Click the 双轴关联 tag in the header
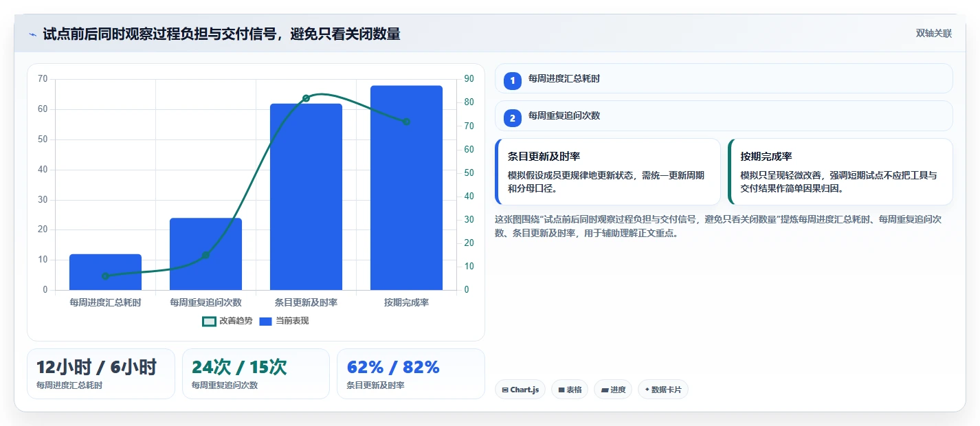 point(934,34)
